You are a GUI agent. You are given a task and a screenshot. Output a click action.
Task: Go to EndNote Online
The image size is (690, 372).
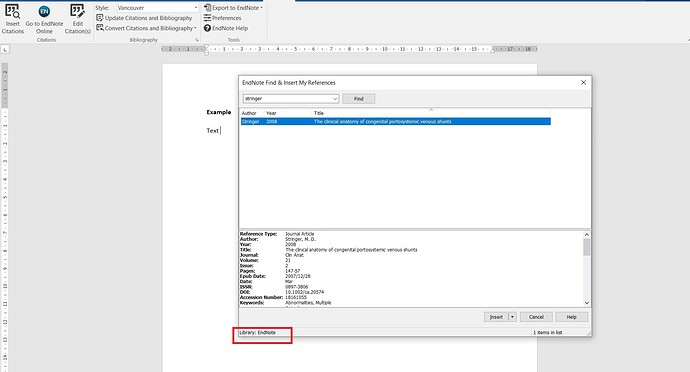[x=44, y=19]
